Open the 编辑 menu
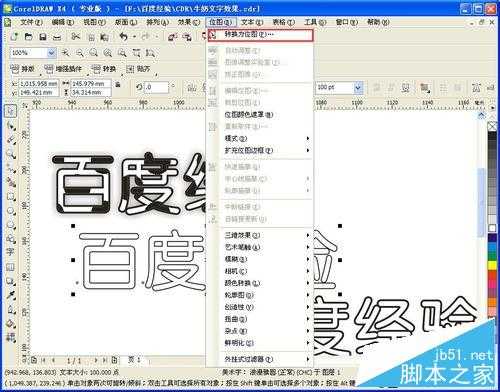Screen dimensions: 500x392 tap(62, 22)
